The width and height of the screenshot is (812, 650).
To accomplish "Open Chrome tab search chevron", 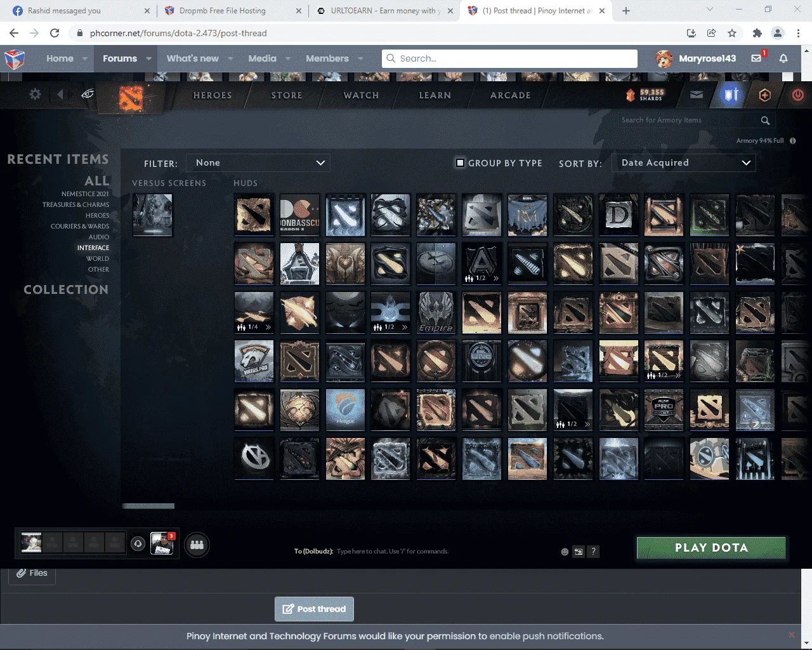I will 710,10.
